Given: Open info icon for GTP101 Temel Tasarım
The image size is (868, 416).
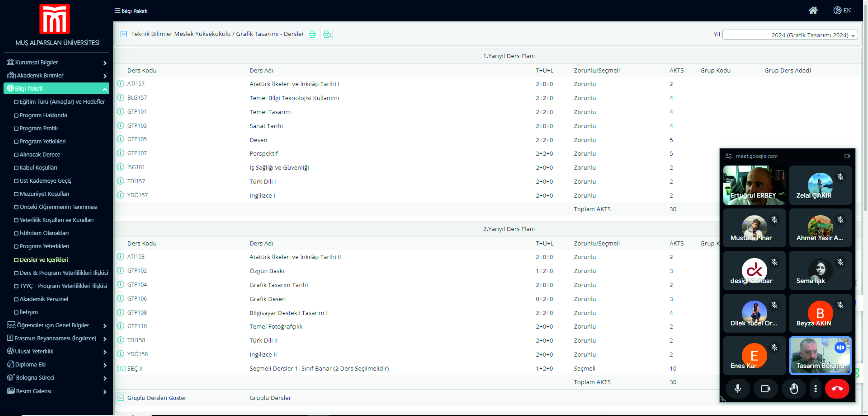Looking at the screenshot, I should click(121, 111).
